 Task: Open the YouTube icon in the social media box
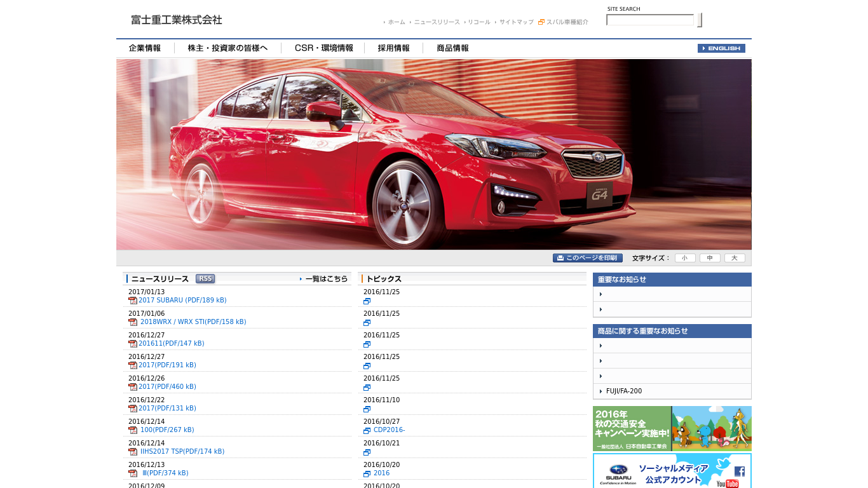727,484
